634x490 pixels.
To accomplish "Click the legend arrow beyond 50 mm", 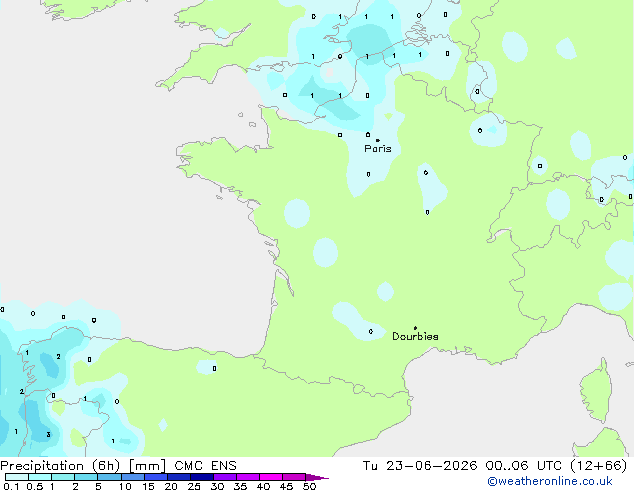I will point(317,477).
